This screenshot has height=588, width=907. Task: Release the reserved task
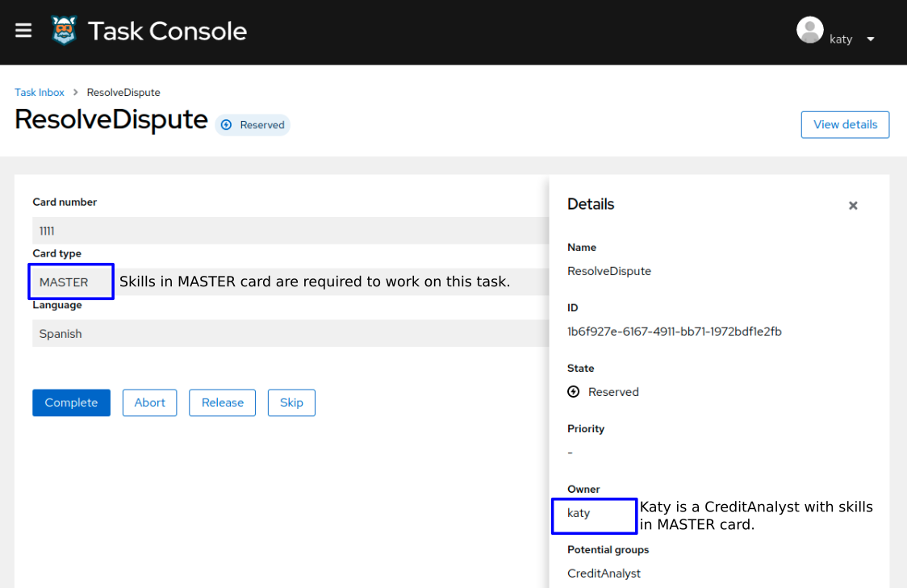point(222,402)
